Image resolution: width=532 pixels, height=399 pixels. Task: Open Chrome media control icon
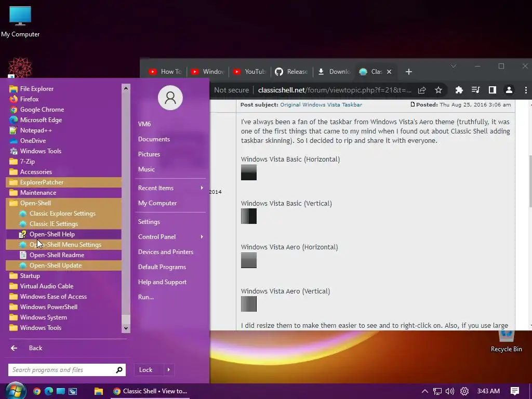pyautogui.click(x=476, y=90)
